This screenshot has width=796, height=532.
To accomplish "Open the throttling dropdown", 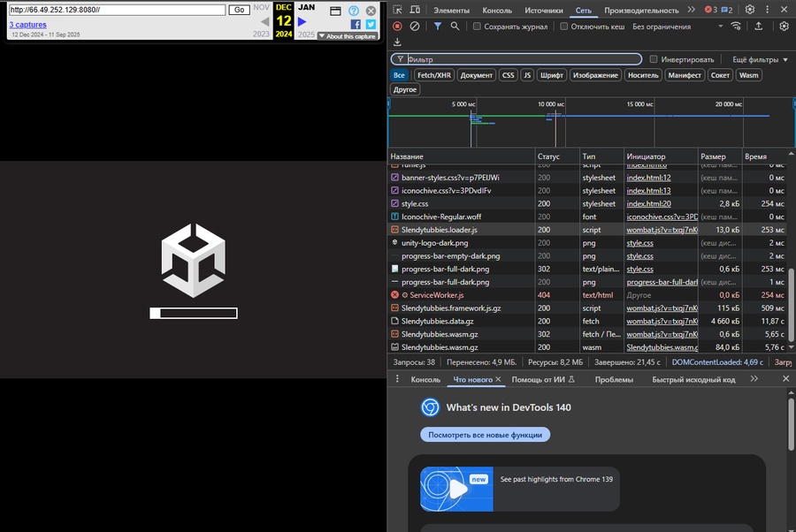I will pos(677,27).
